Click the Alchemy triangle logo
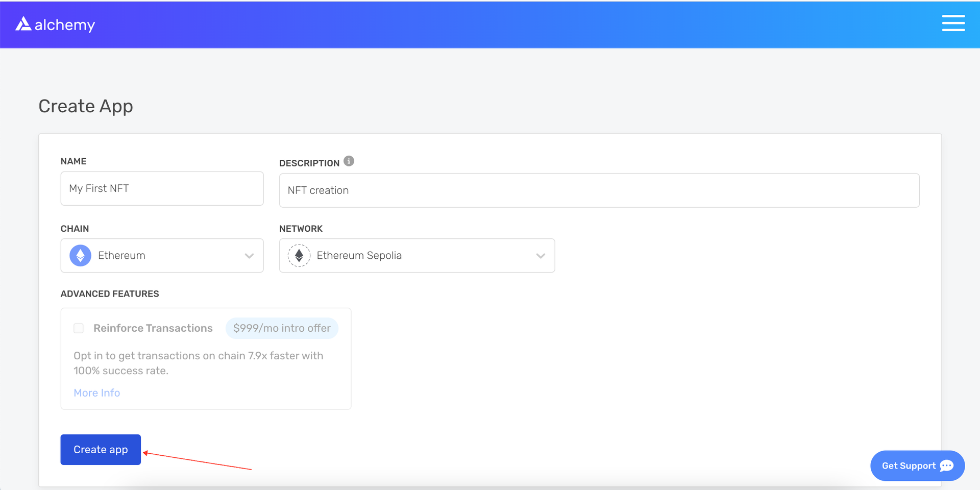The width and height of the screenshot is (980, 490). (x=23, y=23)
